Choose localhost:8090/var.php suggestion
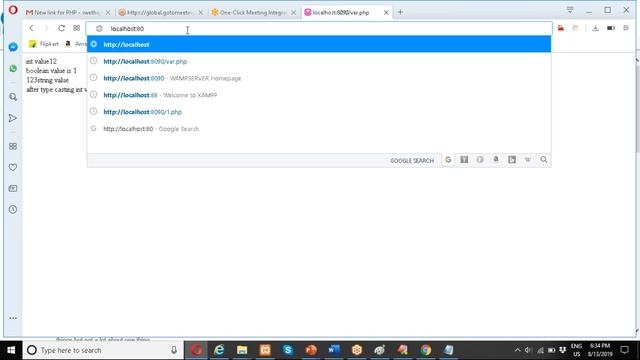Screen dimensions: 640x360 click(x=319, y=61)
